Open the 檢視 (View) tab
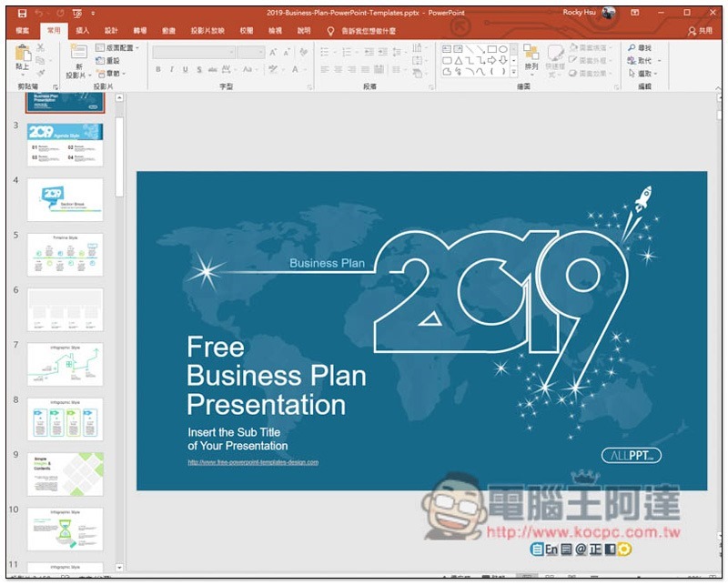The width and height of the screenshot is (728, 585). (x=276, y=31)
